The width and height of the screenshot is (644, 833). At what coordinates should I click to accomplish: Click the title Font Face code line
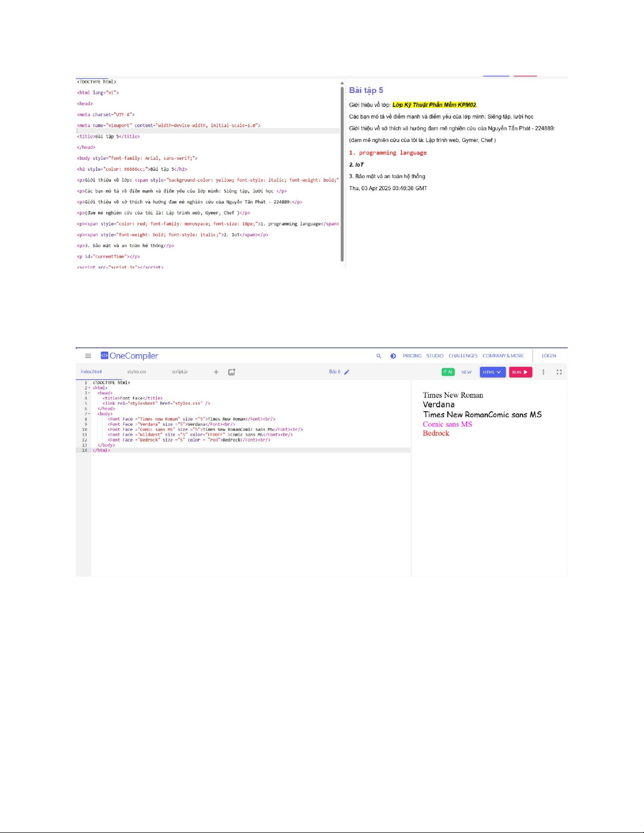[132, 398]
